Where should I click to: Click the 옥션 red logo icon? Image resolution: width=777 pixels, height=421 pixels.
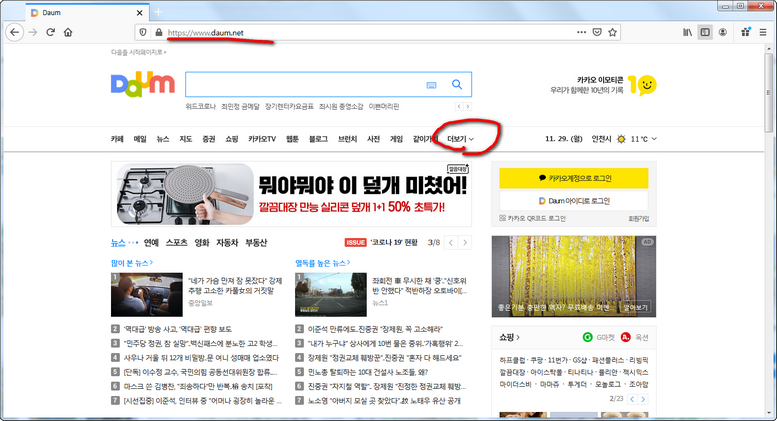click(x=625, y=337)
